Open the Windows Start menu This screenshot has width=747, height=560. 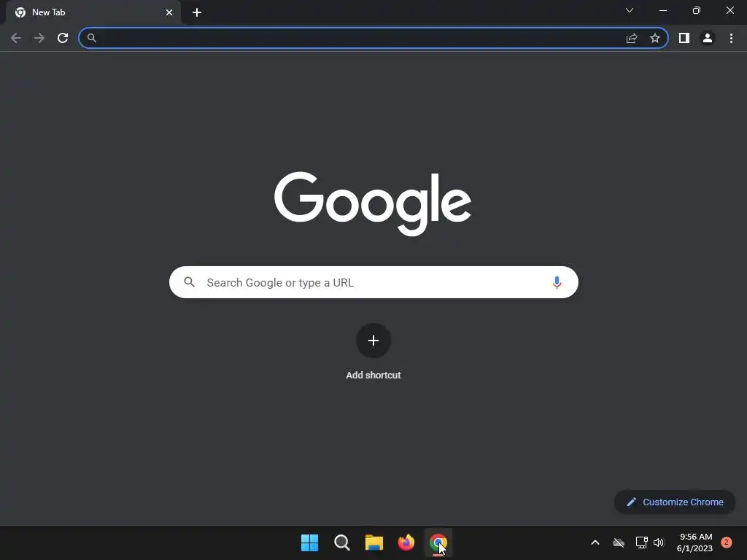tap(309, 542)
